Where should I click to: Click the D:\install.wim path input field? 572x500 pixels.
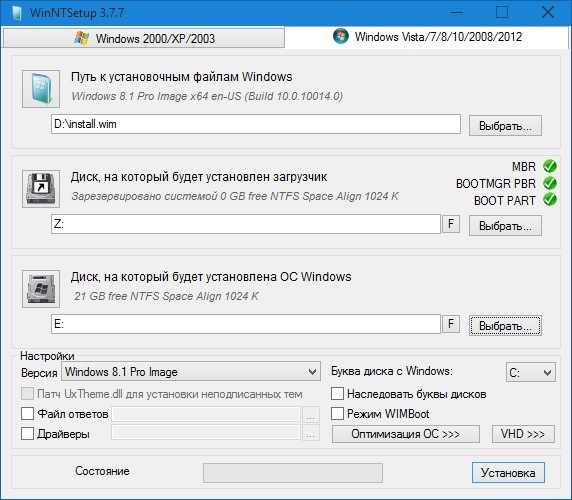256,124
